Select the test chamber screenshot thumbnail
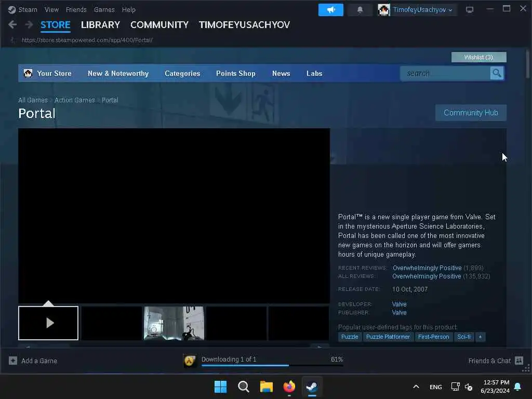 [x=174, y=323]
